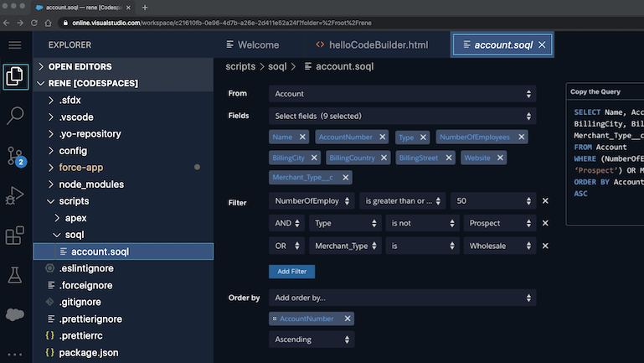Remove the BillingCountry field chip
Viewport: 644px width, 363px height.
point(384,158)
